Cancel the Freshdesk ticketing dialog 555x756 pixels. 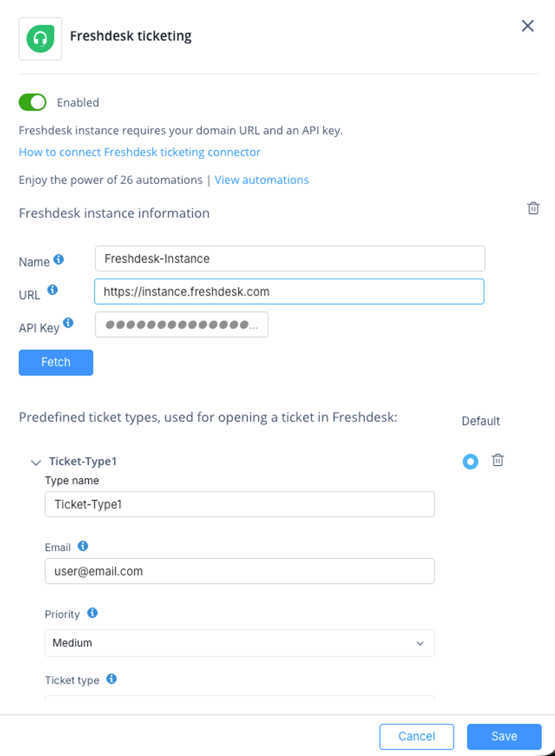pos(417,737)
